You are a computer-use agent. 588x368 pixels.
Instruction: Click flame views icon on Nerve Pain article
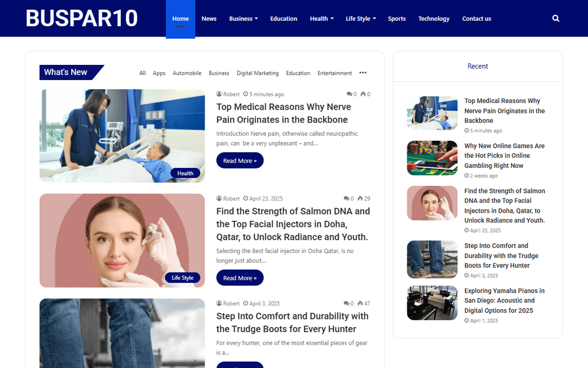coord(363,94)
